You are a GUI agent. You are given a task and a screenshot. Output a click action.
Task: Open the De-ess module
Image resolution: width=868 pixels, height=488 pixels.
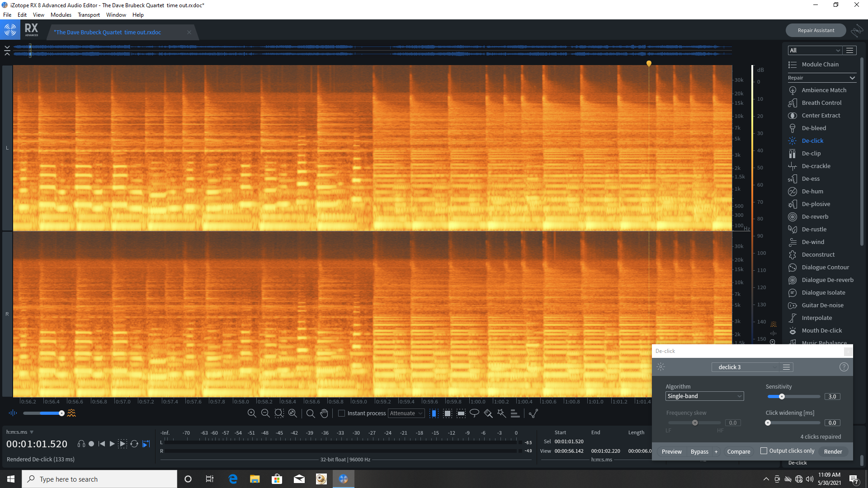pyautogui.click(x=804, y=178)
